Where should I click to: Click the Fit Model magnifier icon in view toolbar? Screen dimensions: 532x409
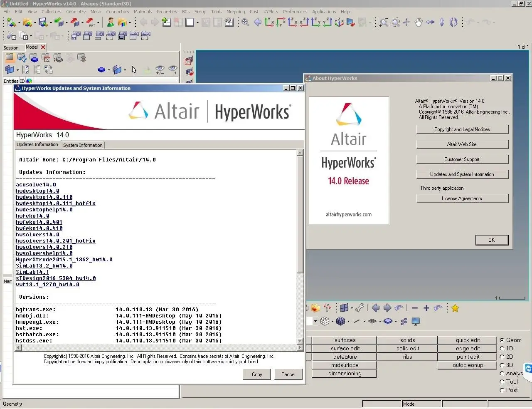(245, 22)
